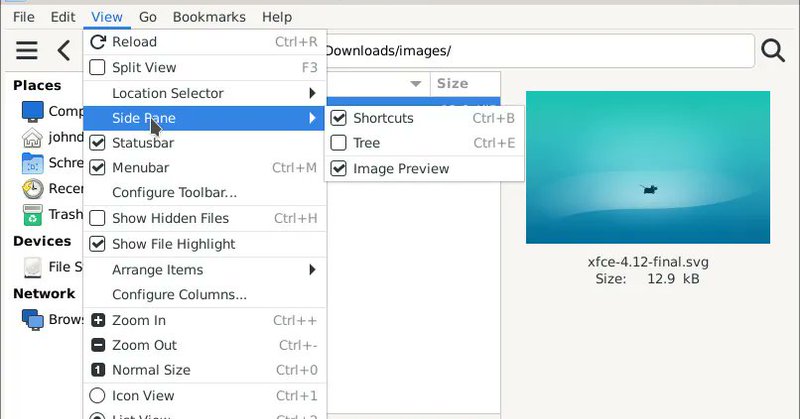This screenshot has height=419, width=800.
Task: Toggle Show Hidden Files checkbox
Action: point(97,218)
